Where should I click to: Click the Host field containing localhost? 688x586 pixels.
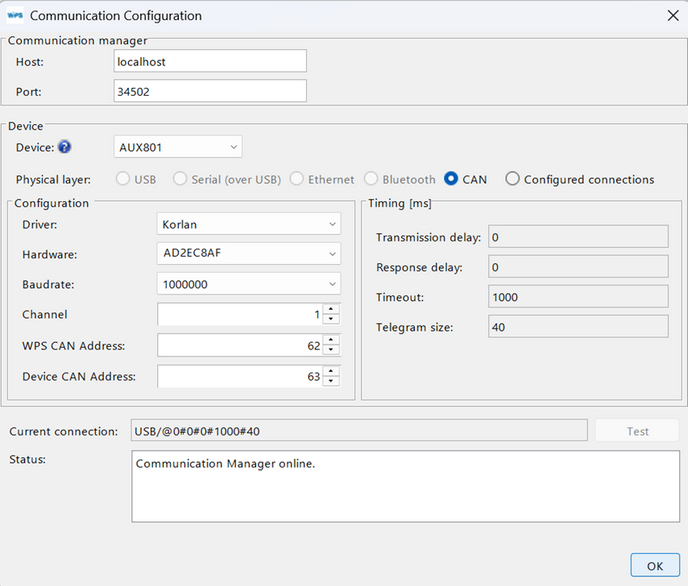tap(210, 61)
